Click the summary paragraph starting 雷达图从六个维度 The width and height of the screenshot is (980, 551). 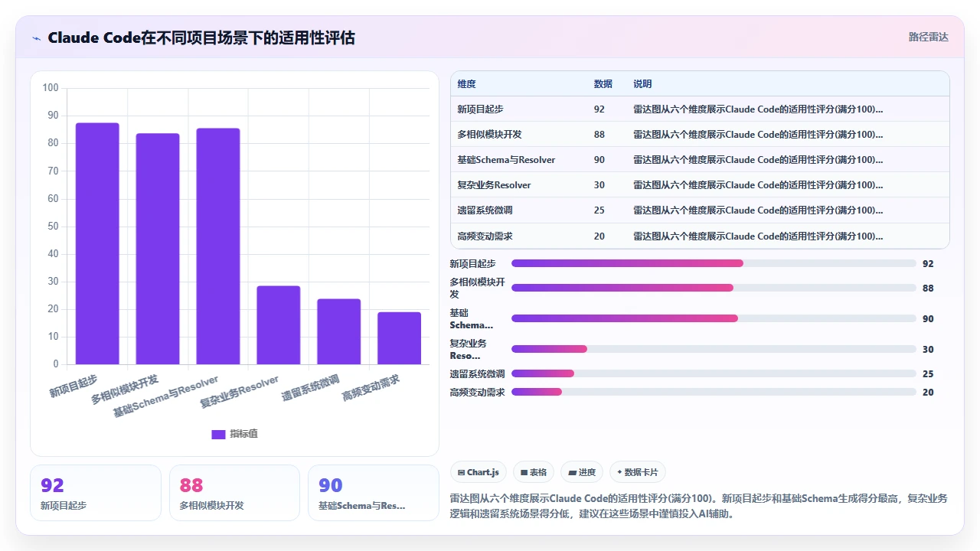(x=698, y=506)
